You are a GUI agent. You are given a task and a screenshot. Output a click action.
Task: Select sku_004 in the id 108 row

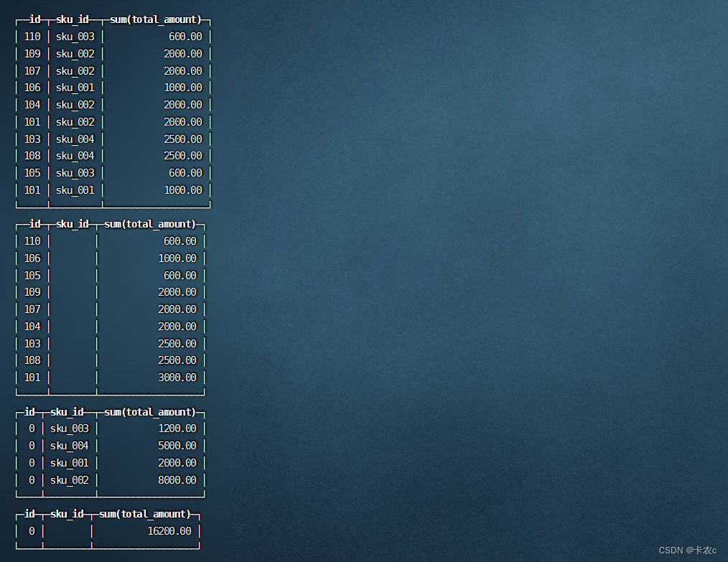point(75,156)
